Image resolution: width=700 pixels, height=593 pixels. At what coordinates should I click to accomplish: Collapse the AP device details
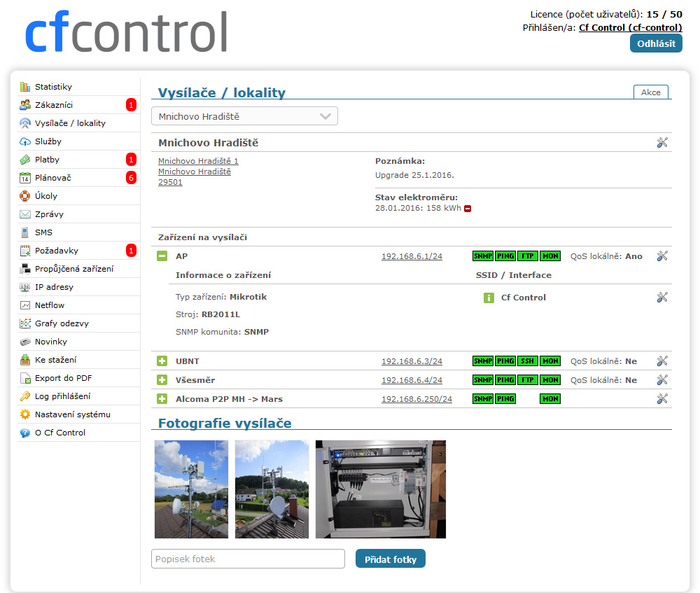(162, 256)
